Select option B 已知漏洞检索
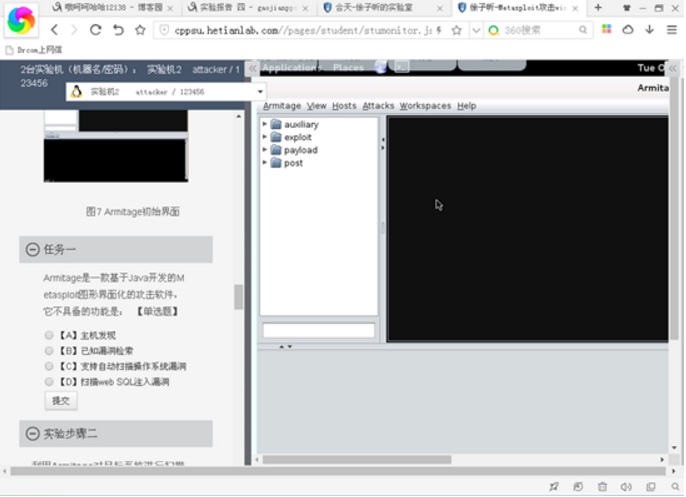Image resolution: width=686 pixels, height=497 pixels. click(x=49, y=350)
